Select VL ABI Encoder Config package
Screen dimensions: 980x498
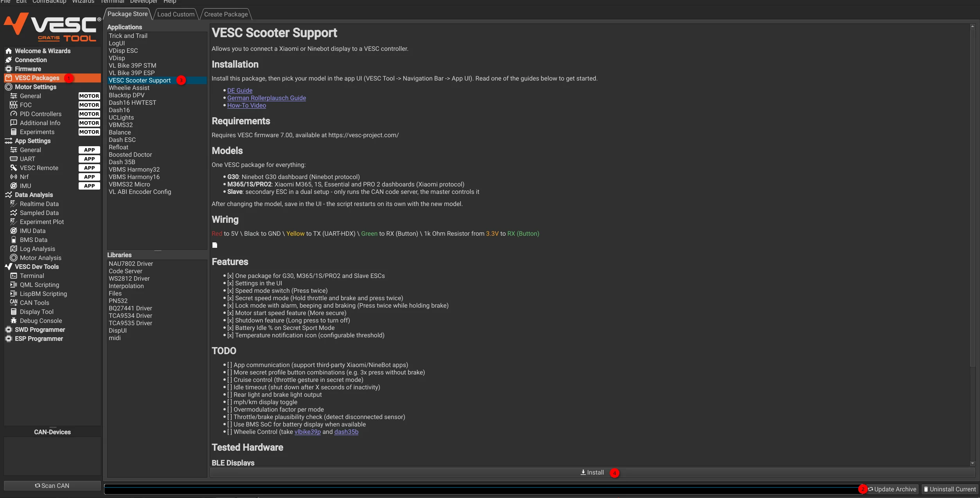[x=157, y=192]
